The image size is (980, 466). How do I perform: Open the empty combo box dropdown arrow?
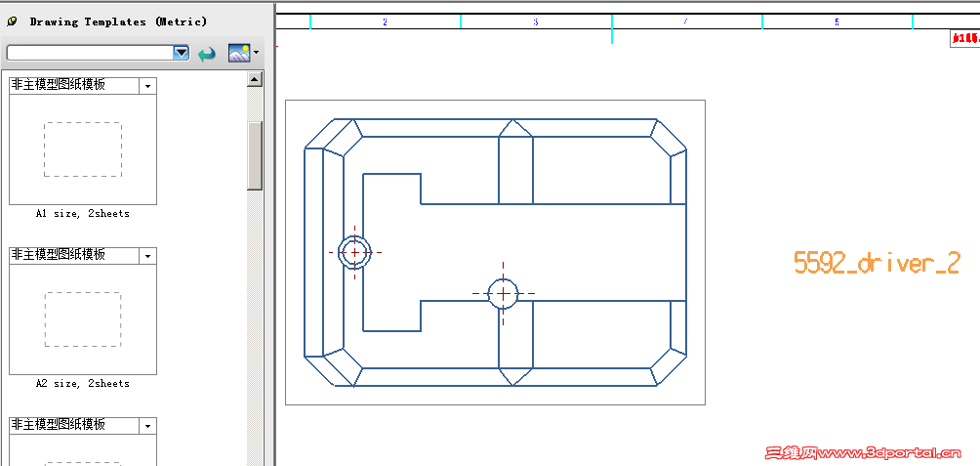coord(182,53)
